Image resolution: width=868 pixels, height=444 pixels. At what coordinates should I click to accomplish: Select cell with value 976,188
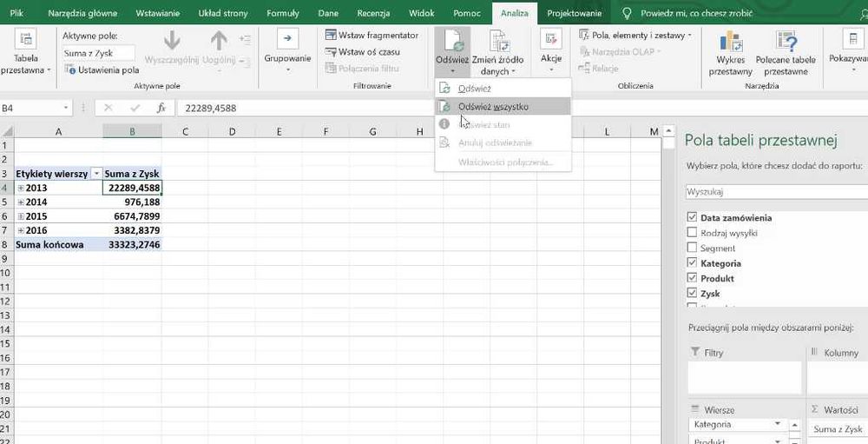pyautogui.click(x=132, y=202)
